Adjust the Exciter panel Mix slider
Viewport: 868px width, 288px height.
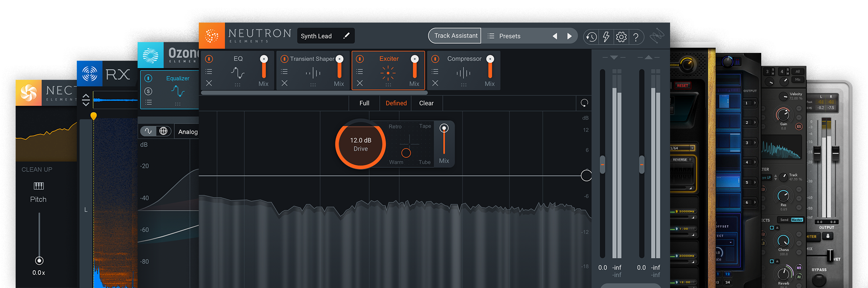pos(444,140)
